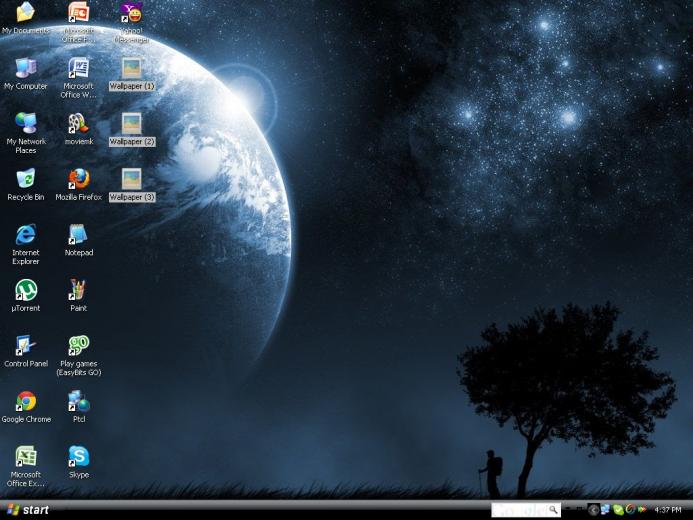Select the My Computer icon

coord(26,74)
